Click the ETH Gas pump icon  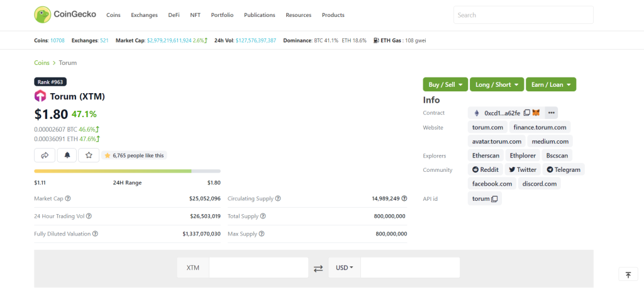376,40
